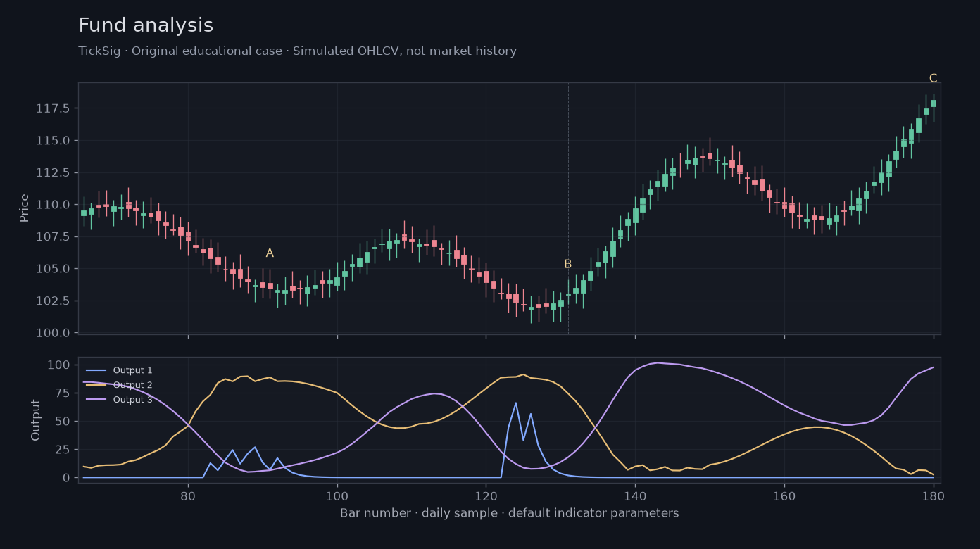The image size is (980, 549).
Task: Click output axis tick 50
Action: coord(62,421)
